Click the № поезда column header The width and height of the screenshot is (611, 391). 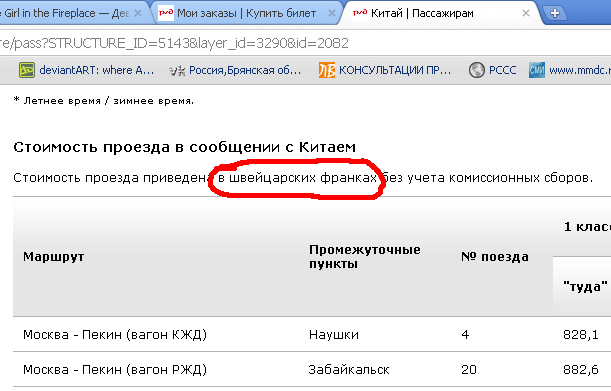click(495, 257)
